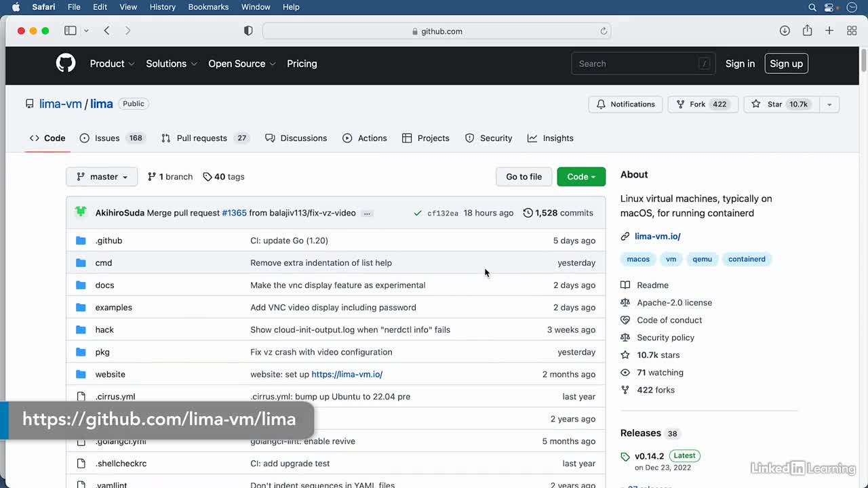Viewport: 868px width, 488px height.
Task: Open the master branch dropdown
Action: pyautogui.click(x=102, y=177)
